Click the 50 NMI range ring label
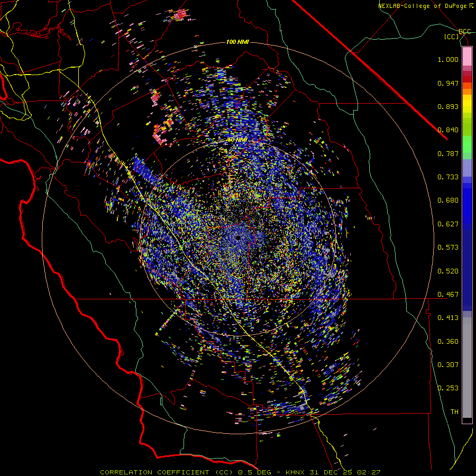The width and height of the screenshot is (476, 476). point(237,140)
